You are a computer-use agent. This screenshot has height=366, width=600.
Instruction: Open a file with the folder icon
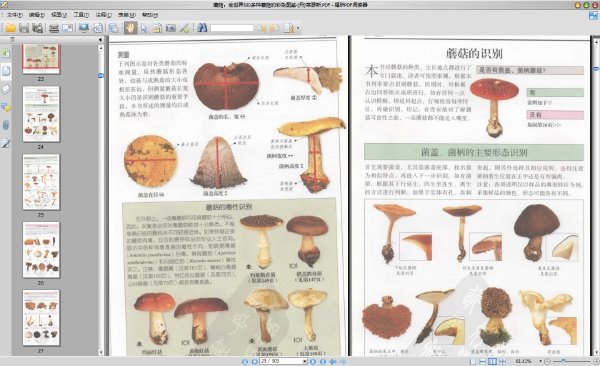coord(10,28)
